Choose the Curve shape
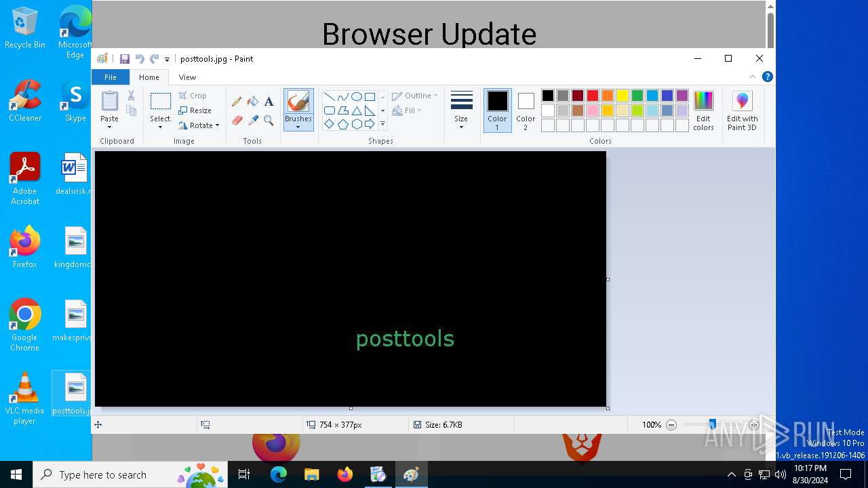The width and height of the screenshot is (868, 488). pyautogui.click(x=342, y=97)
